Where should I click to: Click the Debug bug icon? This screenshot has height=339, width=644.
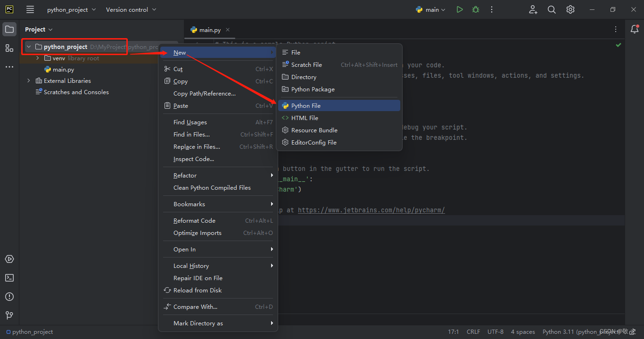[476, 9]
